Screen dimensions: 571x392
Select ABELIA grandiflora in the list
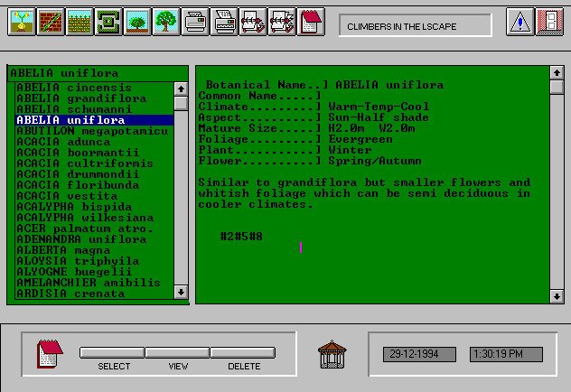[94, 98]
